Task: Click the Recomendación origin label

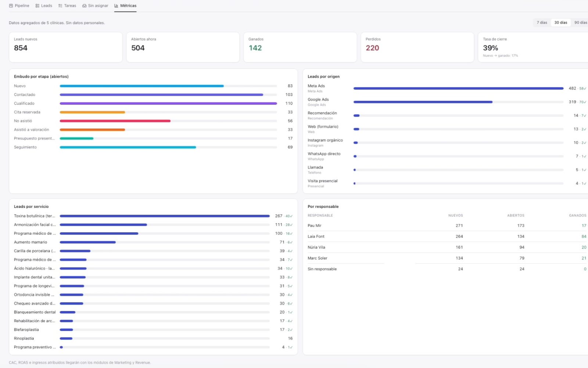Action: pyautogui.click(x=322, y=113)
